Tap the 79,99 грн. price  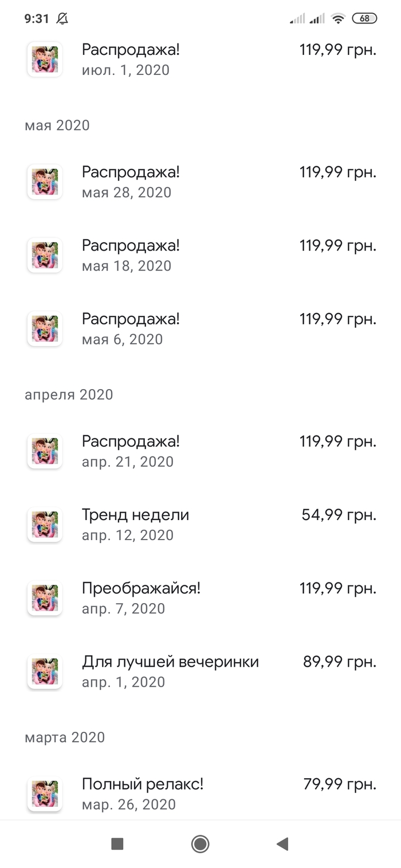339,784
